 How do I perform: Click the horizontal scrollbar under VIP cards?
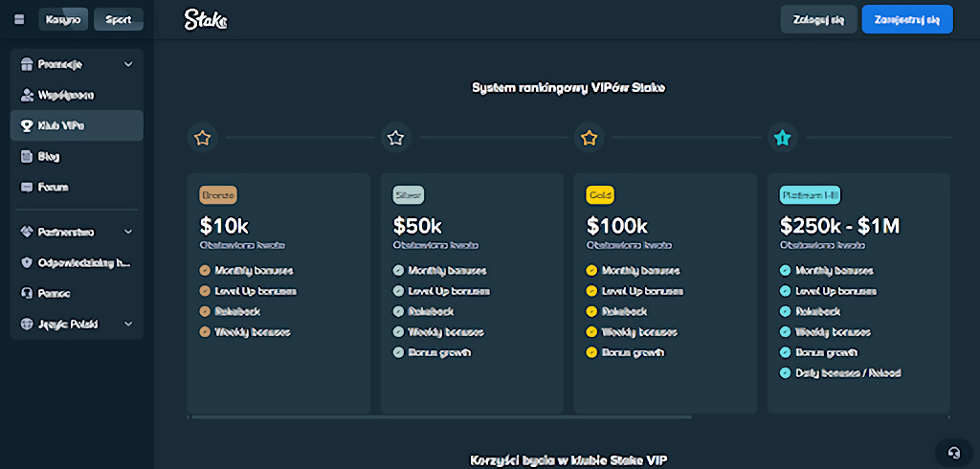click(440, 417)
